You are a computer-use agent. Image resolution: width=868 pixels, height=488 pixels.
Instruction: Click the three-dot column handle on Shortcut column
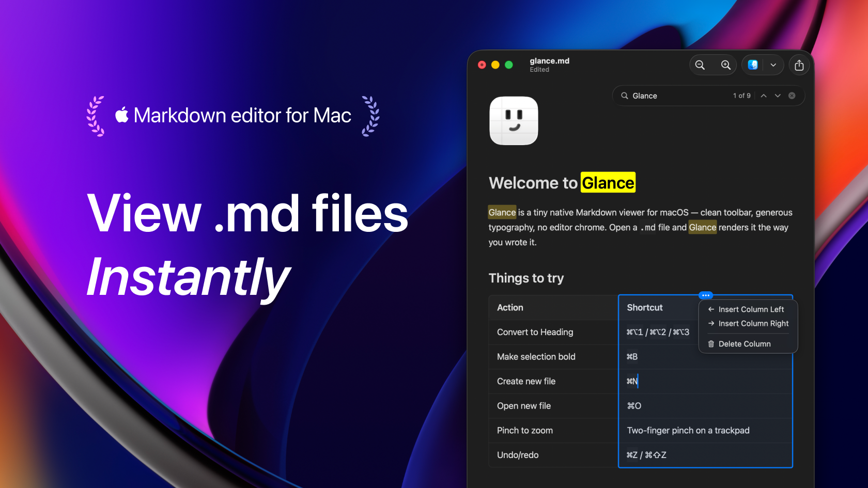point(706,295)
